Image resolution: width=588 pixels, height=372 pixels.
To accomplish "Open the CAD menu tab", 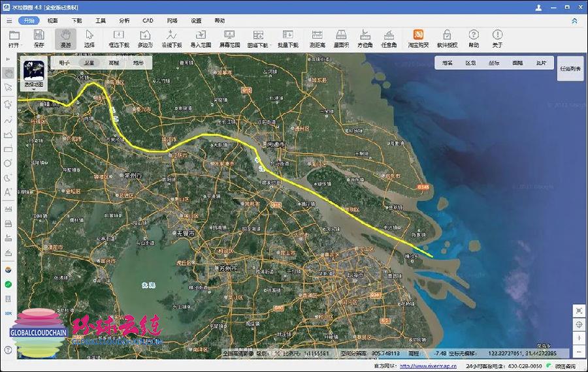I will tap(148, 20).
